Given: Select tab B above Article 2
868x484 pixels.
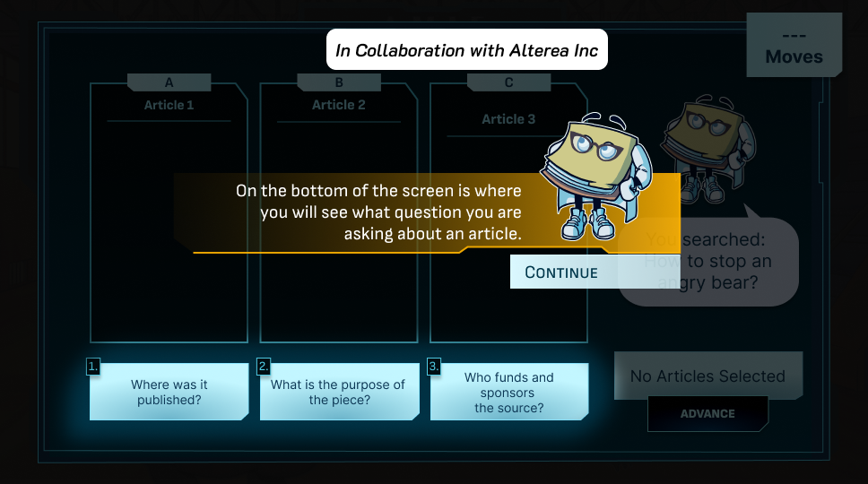Looking at the screenshot, I should click(x=339, y=82).
